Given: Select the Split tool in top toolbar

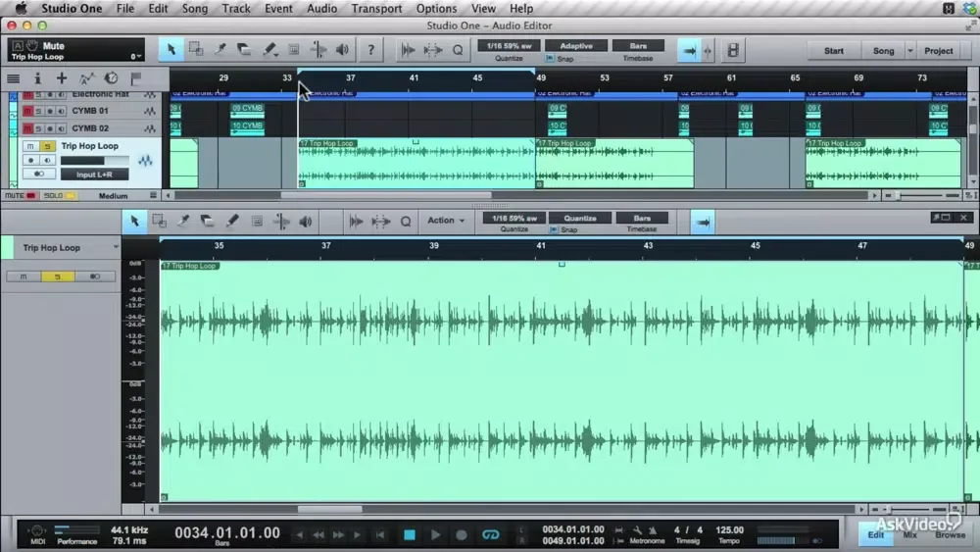Looking at the screenshot, I should (x=220, y=49).
